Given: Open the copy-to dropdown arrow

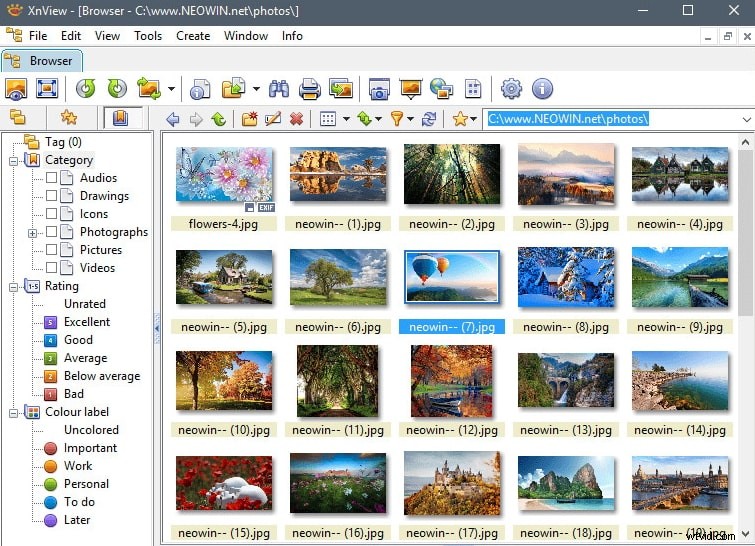Looking at the screenshot, I should pyautogui.click(x=256, y=89).
